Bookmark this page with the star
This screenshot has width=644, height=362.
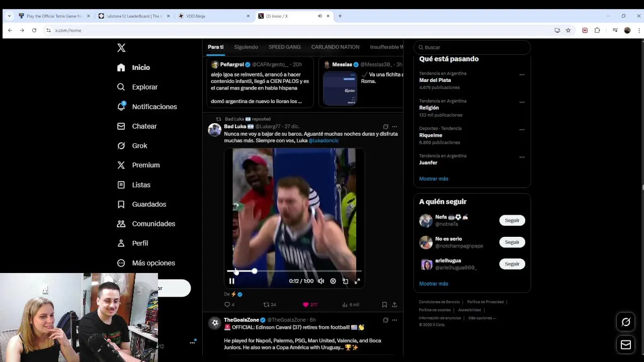(568, 30)
